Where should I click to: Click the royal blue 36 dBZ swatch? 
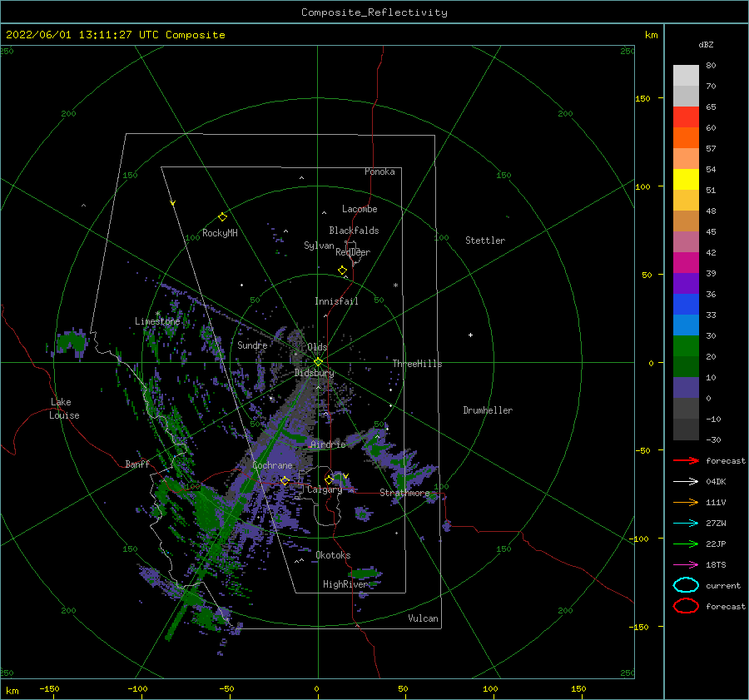(x=686, y=305)
